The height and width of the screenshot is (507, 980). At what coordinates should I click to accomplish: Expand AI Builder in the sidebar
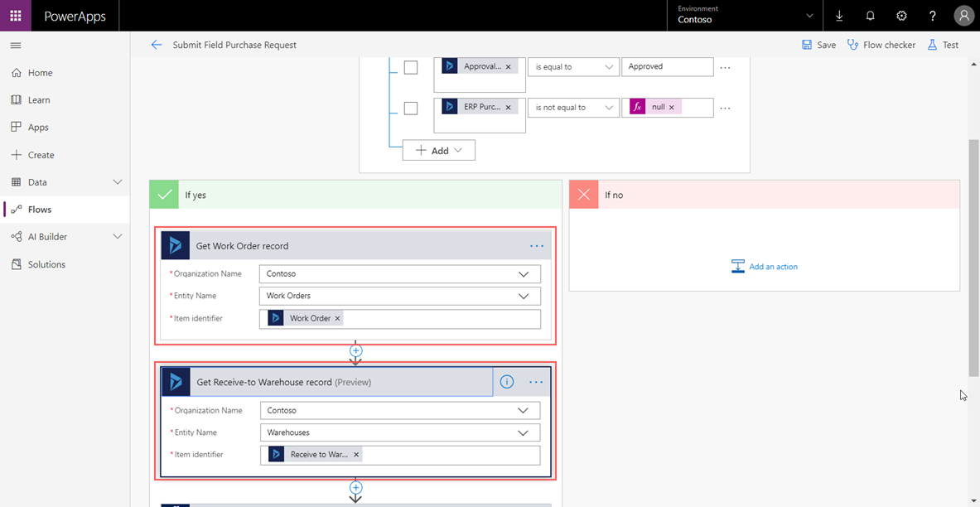(117, 237)
